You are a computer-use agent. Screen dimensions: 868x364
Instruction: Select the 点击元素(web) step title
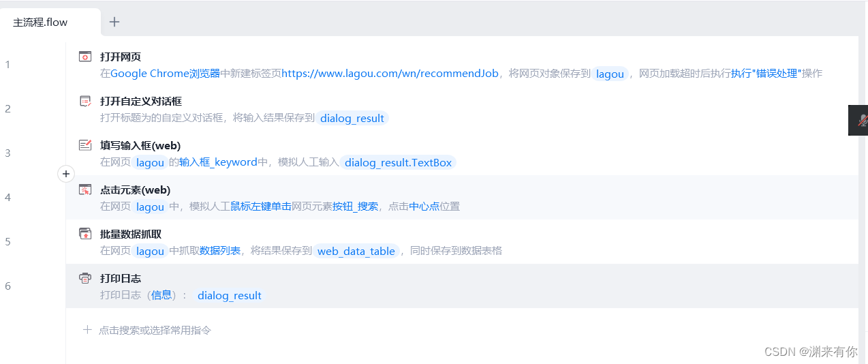(136, 189)
